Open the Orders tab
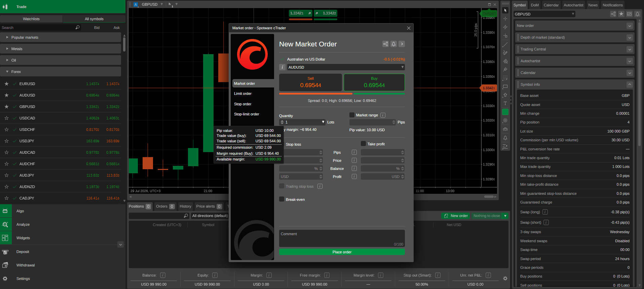 tap(165, 206)
